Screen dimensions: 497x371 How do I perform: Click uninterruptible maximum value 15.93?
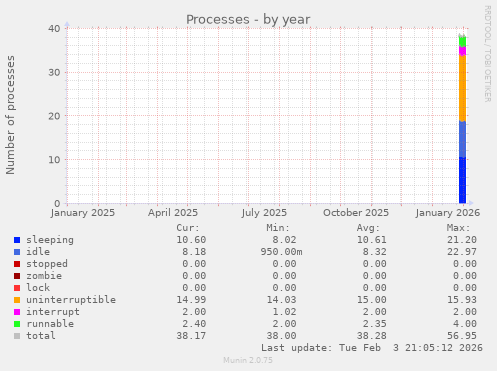(462, 300)
